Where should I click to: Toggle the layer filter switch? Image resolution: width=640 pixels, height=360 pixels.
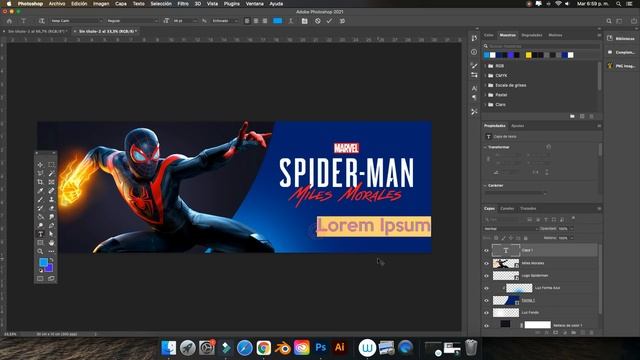573,219
